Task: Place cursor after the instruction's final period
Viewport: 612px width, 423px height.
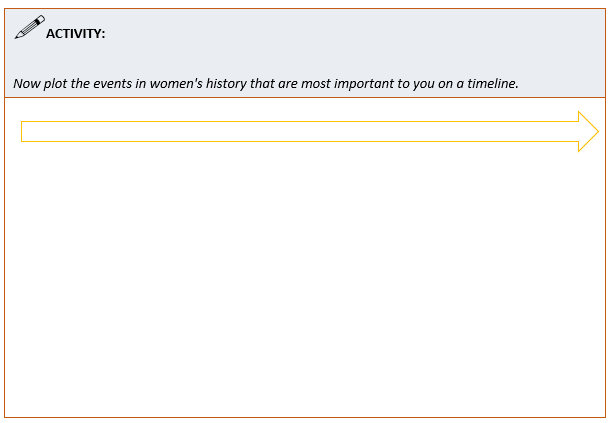Action: pos(520,83)
